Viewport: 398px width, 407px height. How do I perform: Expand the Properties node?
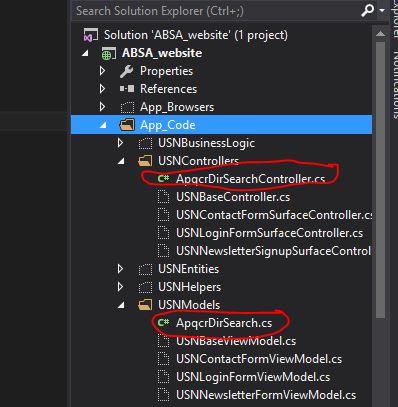pyautogui.click(x=103, y=71)
